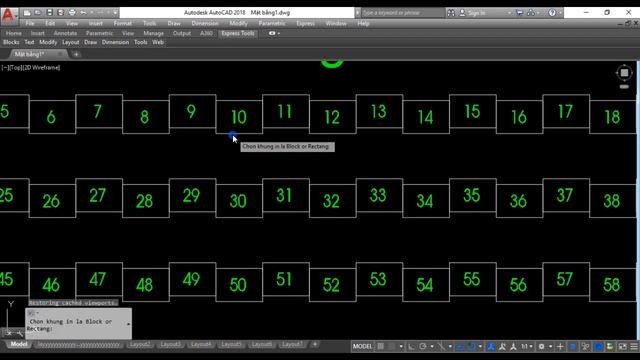Viewport: 640px width, 360px height.
Task: Click the annotation monitor plus icon
Action: pyautogui.click(x=560, y=346)
